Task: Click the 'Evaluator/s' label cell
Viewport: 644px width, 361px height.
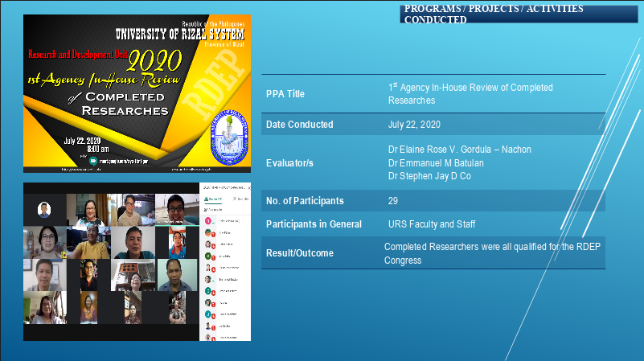Action: (289, 163)
